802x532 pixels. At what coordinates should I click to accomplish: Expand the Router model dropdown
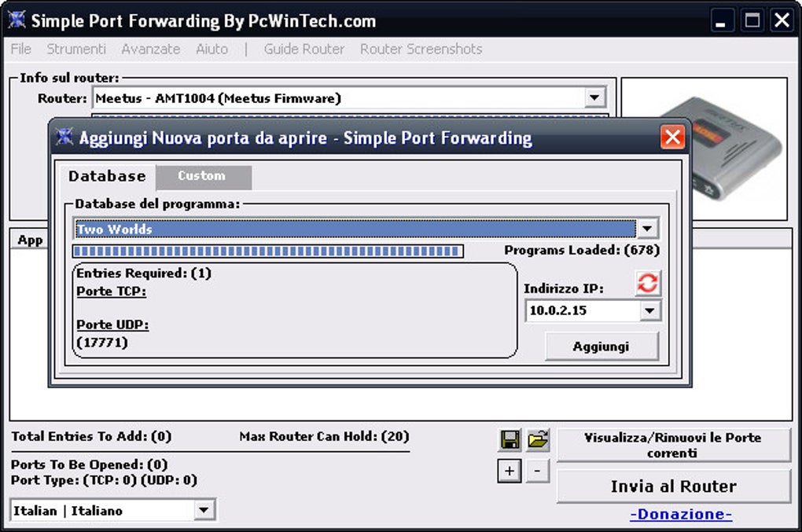click(594, 97)
